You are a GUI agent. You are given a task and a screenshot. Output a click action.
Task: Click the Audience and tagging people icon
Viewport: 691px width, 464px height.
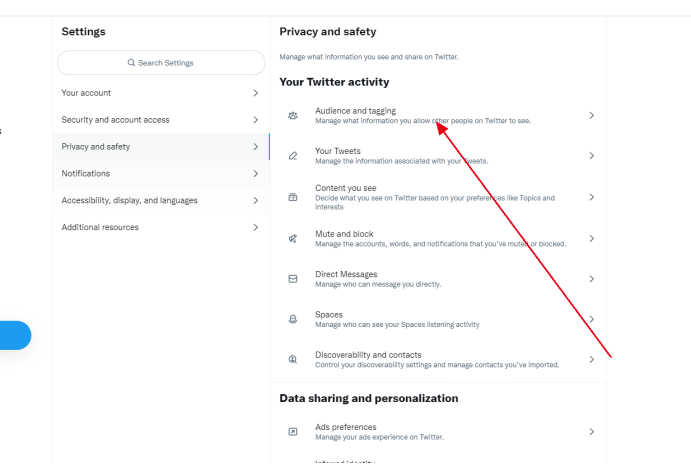(293, 116)
